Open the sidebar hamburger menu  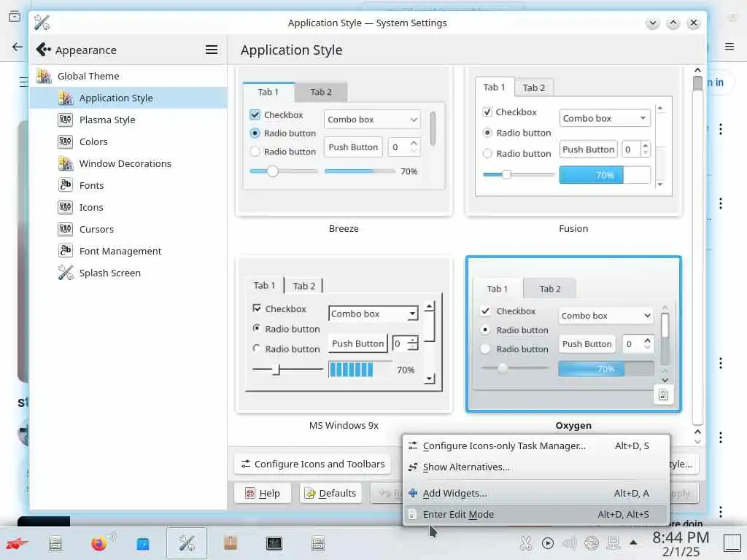[x=212, y=50]
